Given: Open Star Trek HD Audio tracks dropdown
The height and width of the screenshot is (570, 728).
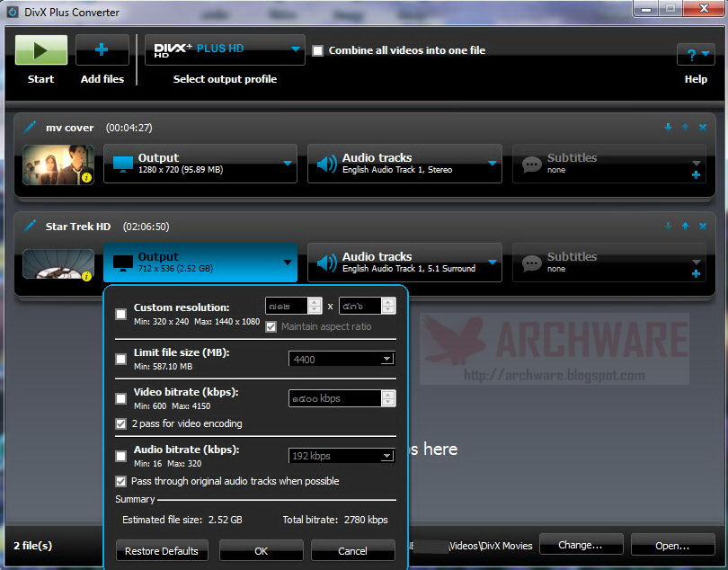Looking at the screenshot, I should click(404, 263).
